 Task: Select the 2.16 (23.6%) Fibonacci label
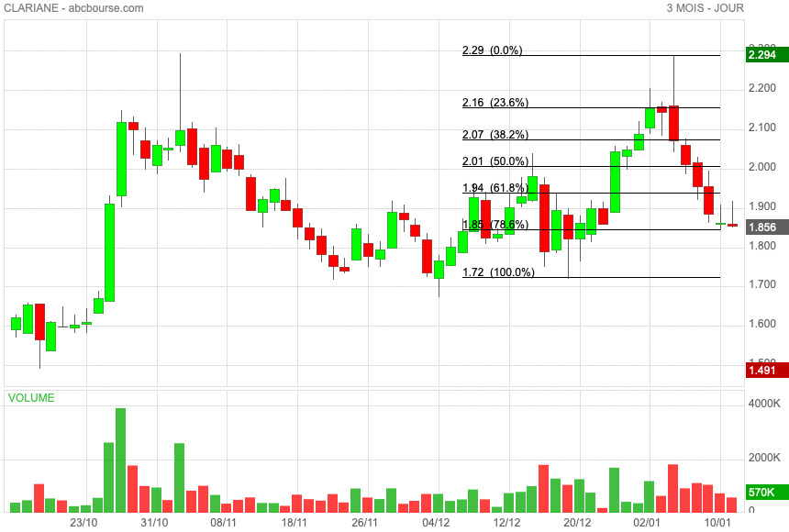point(495,103)
